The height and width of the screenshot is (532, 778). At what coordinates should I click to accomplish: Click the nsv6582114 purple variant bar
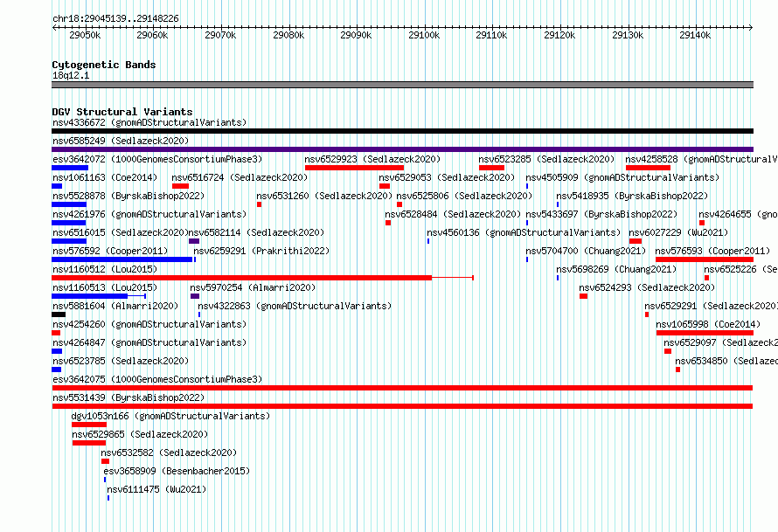point(194,241)
